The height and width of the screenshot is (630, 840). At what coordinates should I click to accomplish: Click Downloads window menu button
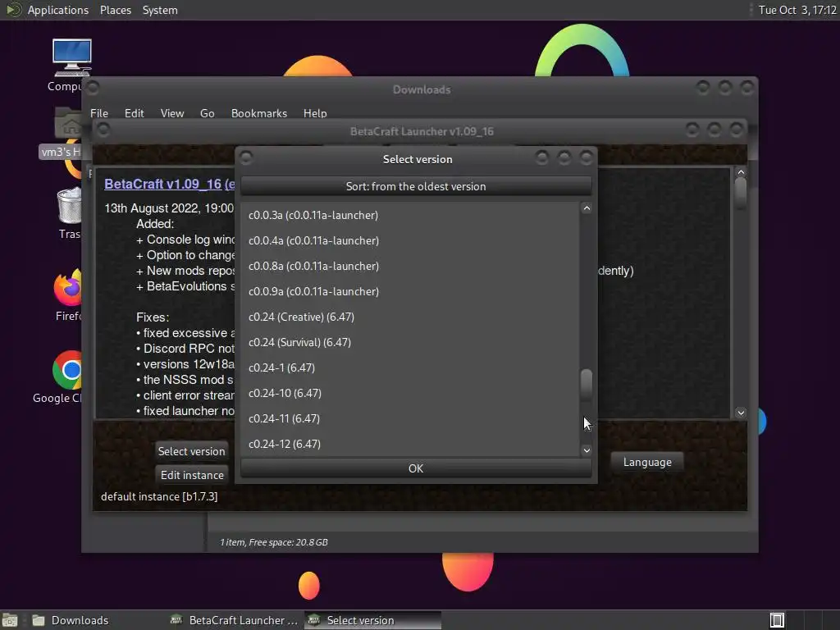point(93,87)
